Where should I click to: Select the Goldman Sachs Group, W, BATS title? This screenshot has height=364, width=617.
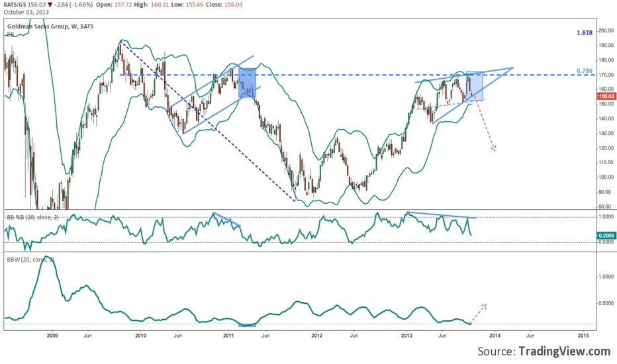pos(50,26)
